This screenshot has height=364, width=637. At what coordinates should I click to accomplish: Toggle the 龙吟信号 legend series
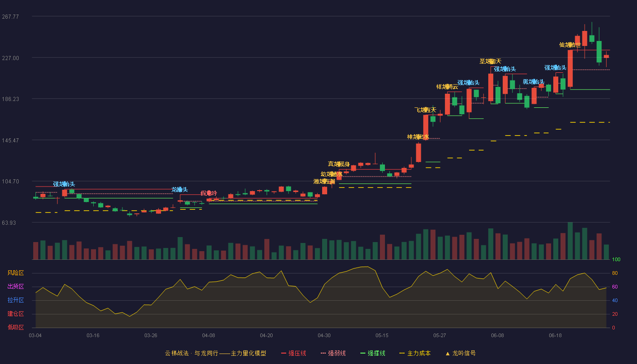click(460, 353)
